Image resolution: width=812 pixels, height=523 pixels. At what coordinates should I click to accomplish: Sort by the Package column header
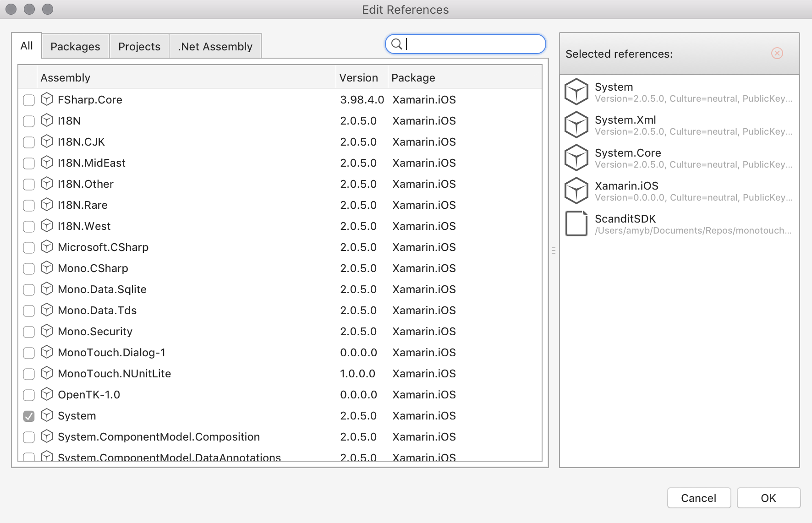[x=465, y=77]
